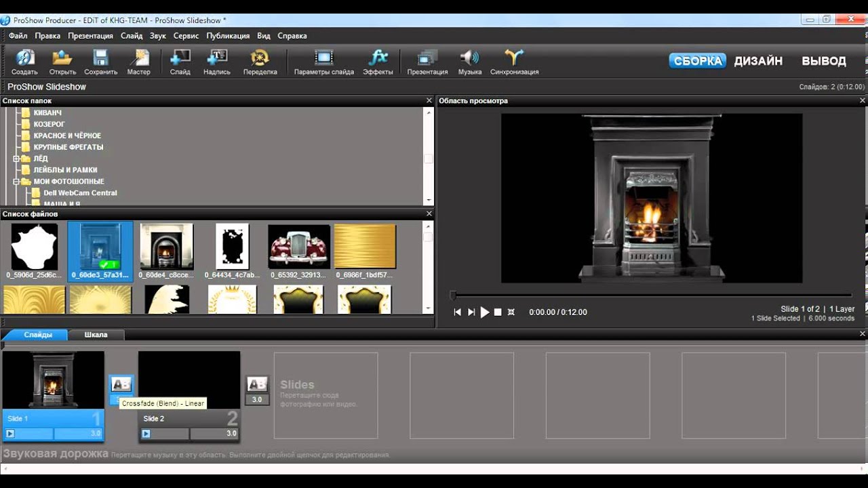Viewport: 868px width, 488px height.
Task: Stop the preview playback
Action: [498, 312]
